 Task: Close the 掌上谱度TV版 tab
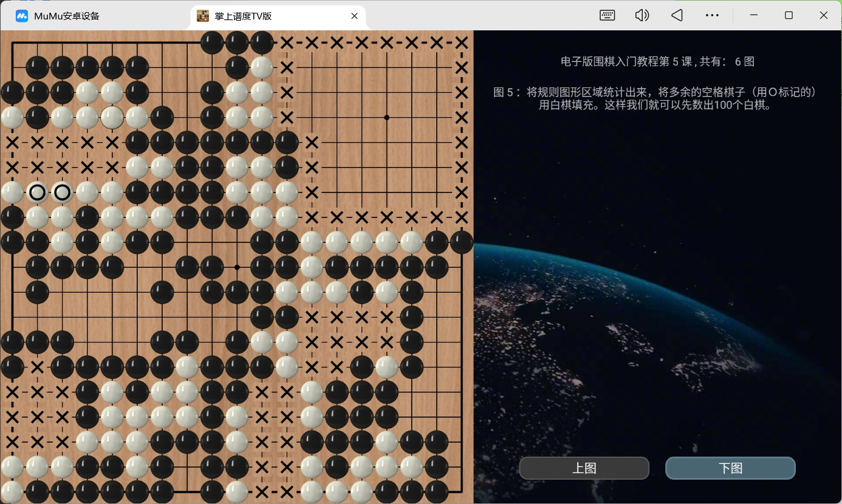355,16
